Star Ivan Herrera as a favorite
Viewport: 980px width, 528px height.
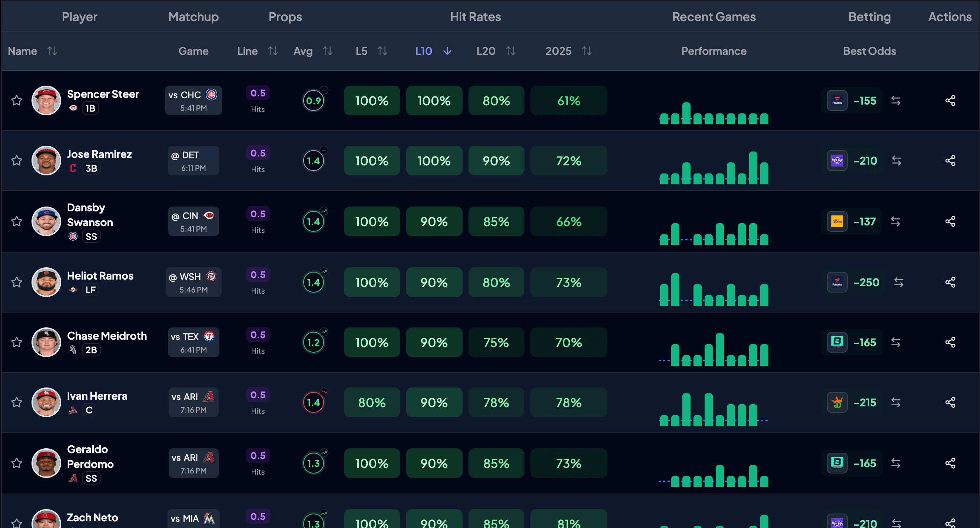click(16, 402)
